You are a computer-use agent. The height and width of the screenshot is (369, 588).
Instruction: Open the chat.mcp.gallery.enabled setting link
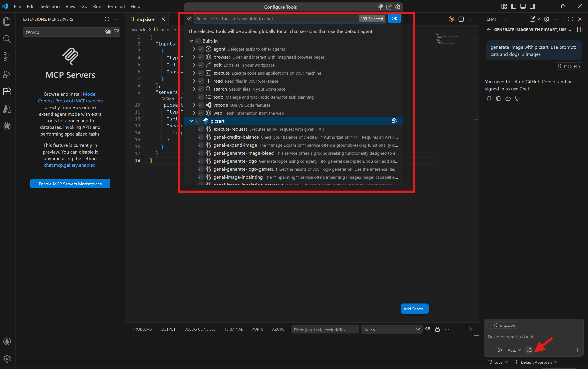coord(70,165)
